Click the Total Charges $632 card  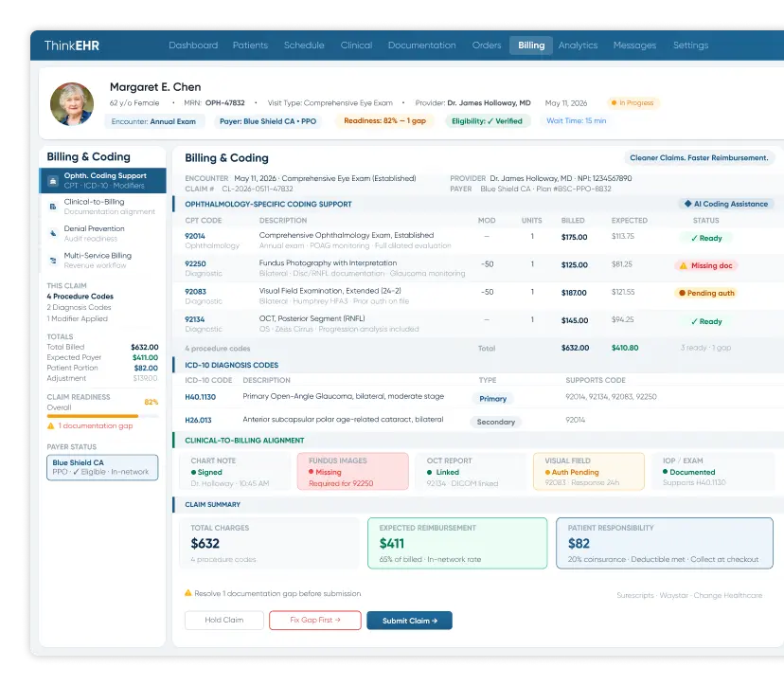[x=270, y=543]
